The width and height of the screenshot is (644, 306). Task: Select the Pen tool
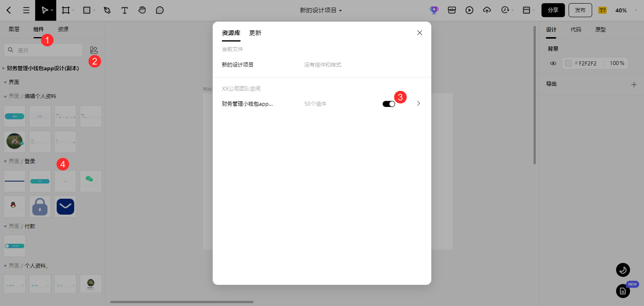[107, 10]
